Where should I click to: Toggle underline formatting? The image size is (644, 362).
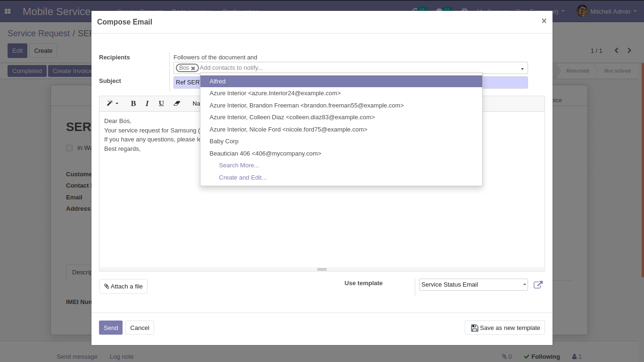coord(161,103)
